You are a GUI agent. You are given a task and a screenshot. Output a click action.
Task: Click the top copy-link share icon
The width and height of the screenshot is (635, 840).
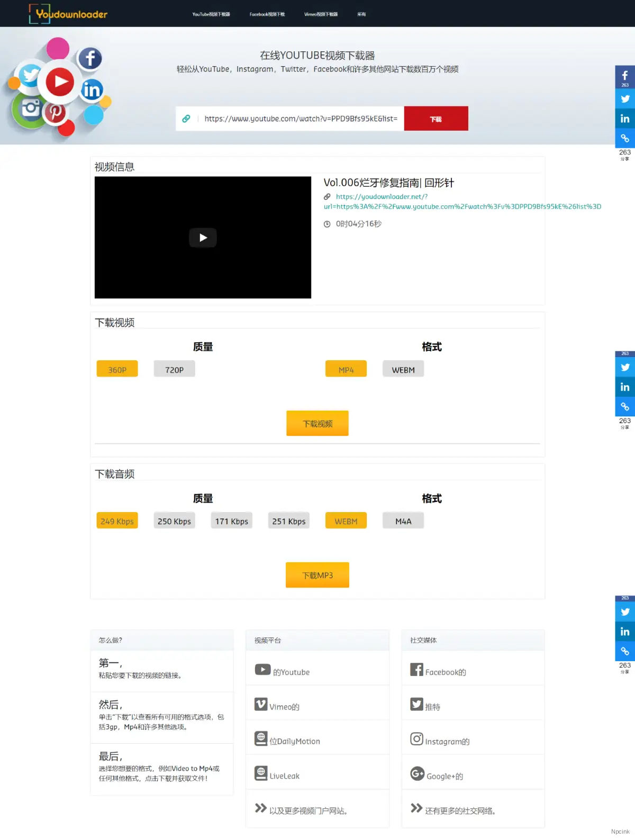(624, 138)
